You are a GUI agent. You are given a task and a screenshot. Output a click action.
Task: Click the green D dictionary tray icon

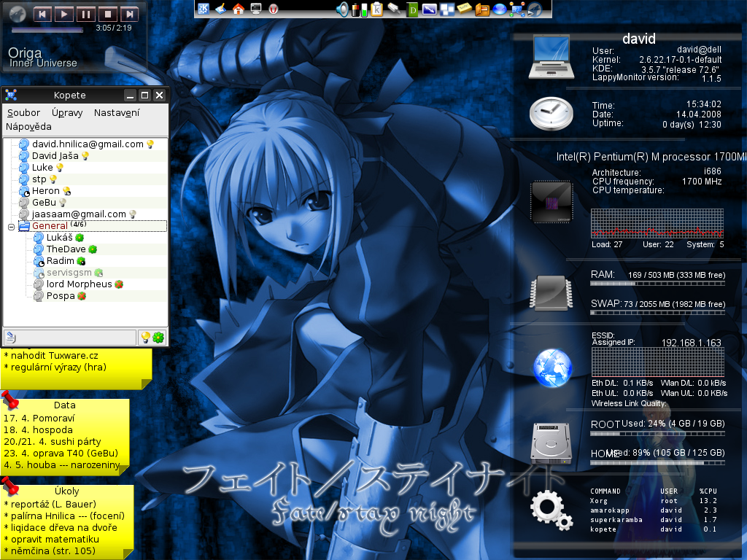[x=413, y=9]
